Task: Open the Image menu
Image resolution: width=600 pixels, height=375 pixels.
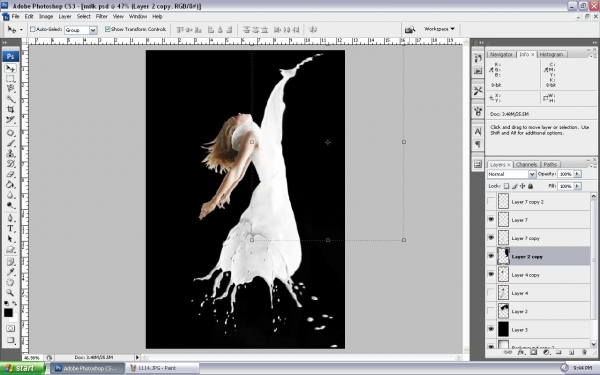Action: pyautogui.click(x=46, y=16)
